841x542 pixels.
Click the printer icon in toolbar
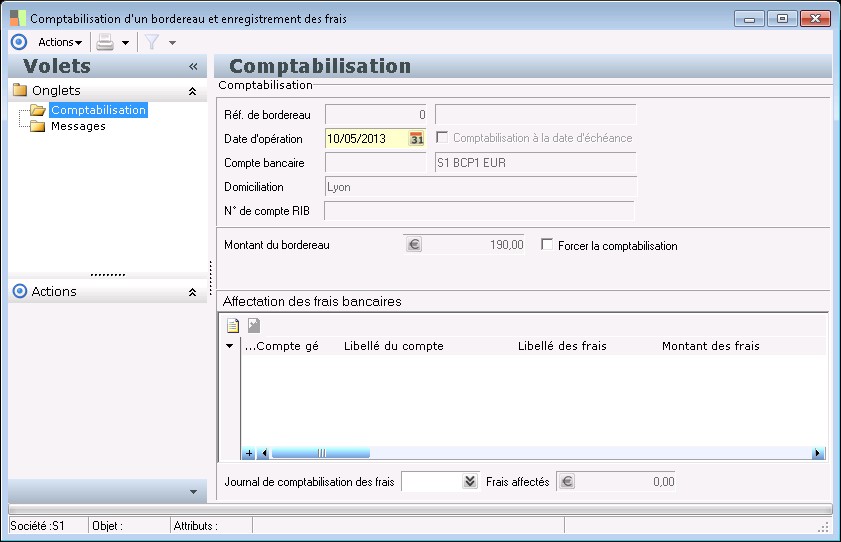(105, 42)
